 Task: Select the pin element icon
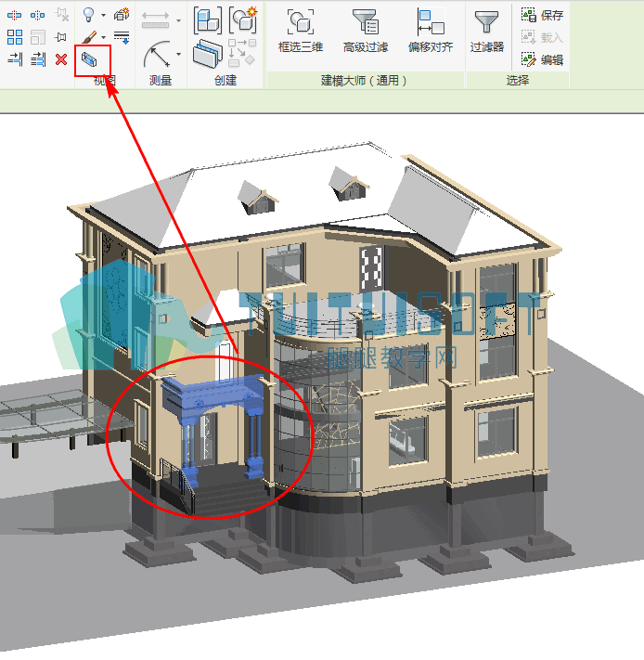[61, 37]
